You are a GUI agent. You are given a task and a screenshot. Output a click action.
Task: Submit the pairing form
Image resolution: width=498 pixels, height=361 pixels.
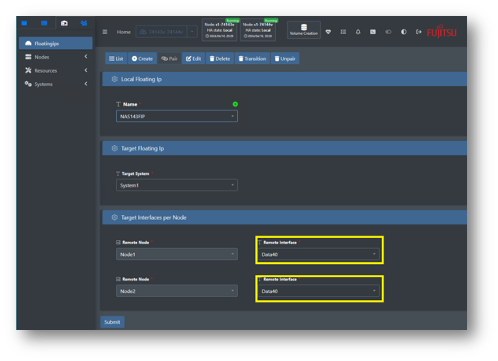[x=112, y=322]
